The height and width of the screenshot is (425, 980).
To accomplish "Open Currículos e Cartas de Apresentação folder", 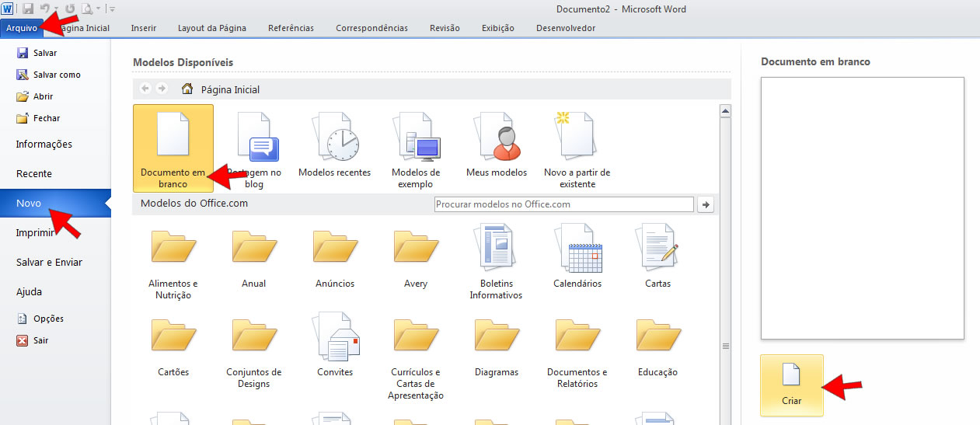I will coord(416,357).
